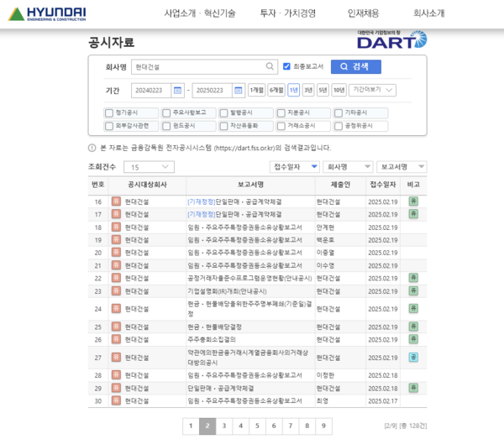Click the blue 검색 search button
The image size is (504, 439).
[356, 66]
